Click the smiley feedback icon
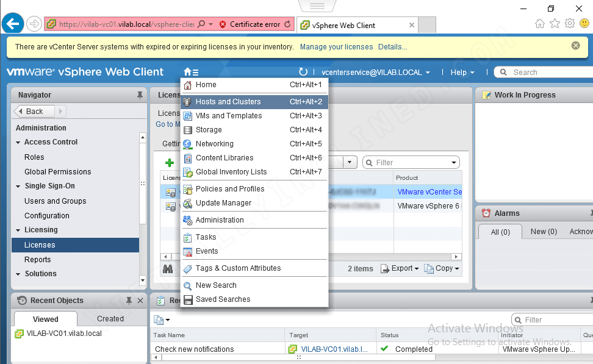The width and height of the screenshot is (593, 364). 584,23
